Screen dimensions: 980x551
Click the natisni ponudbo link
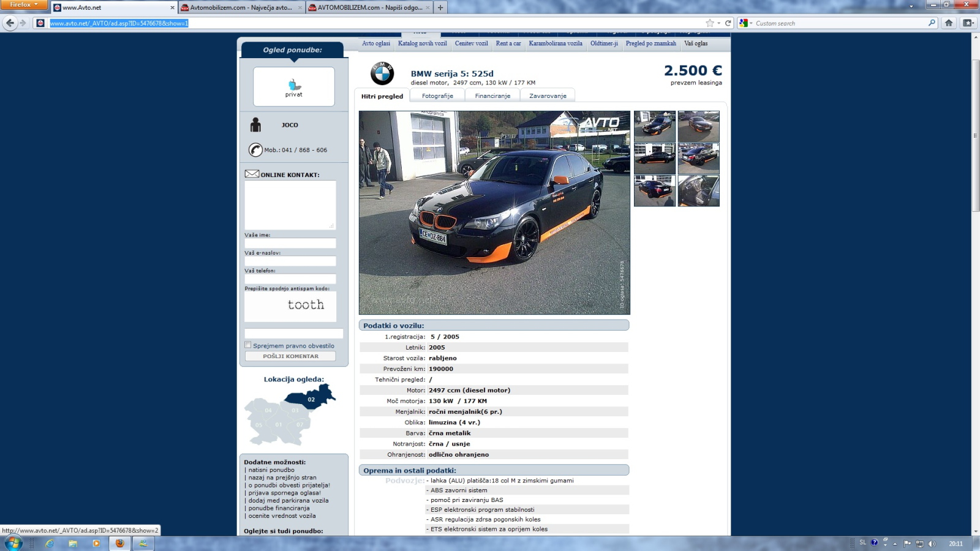[271, 470]
